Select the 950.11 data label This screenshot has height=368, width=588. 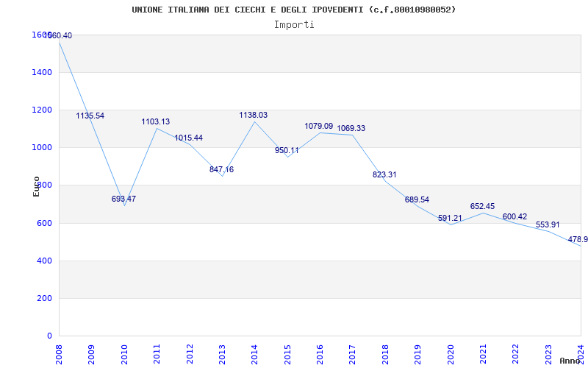click(x=287, y=151)
